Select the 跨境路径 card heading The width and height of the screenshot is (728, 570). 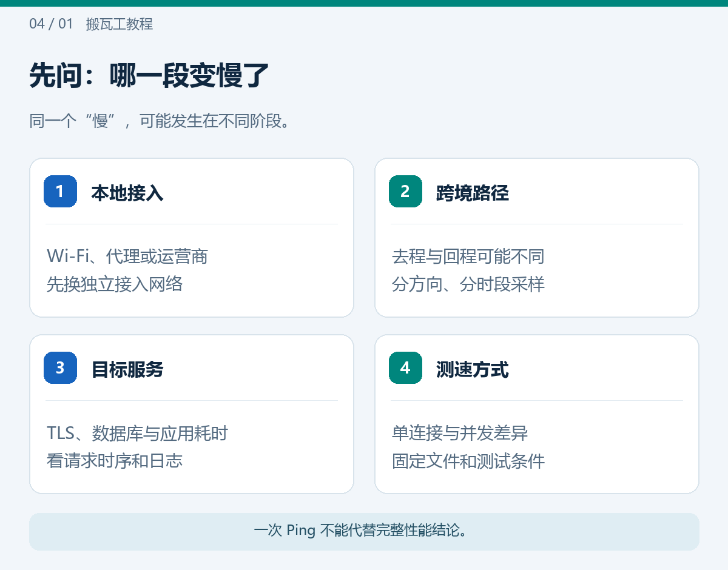tap(473, 193)
